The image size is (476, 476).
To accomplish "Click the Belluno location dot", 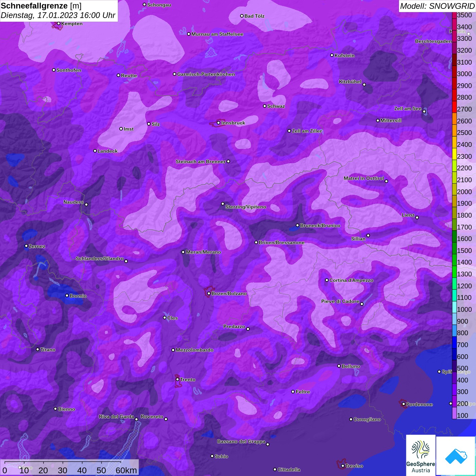I will (x=339, y=366).
